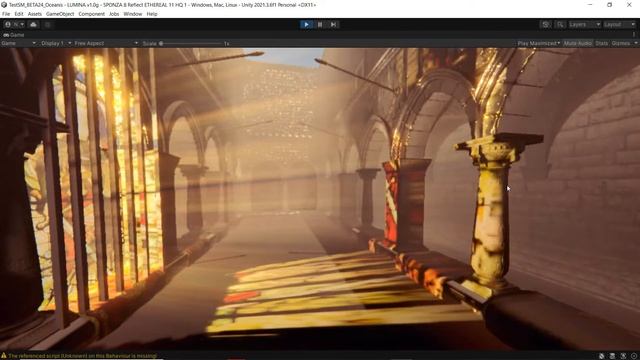Open the Layers dropdown
Viewport: 640px width, 360px height.
point(584,24)
